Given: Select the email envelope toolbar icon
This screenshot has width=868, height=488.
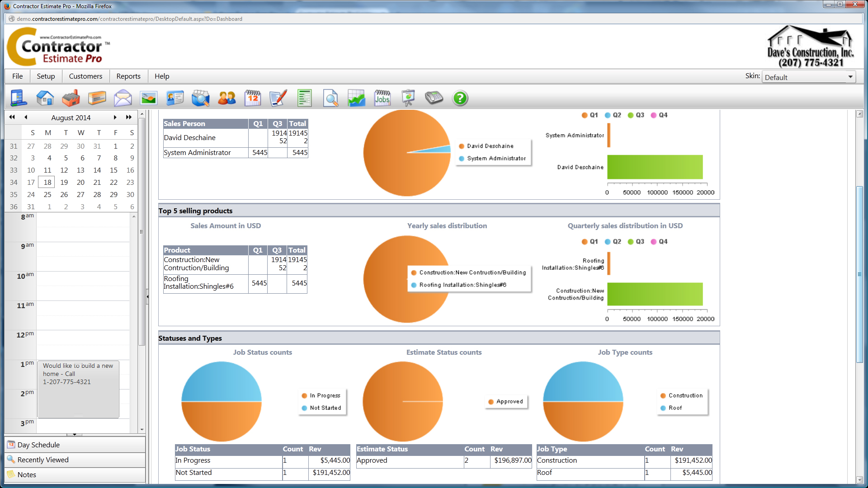Looking at the screenshot, I should coord(123,98).
